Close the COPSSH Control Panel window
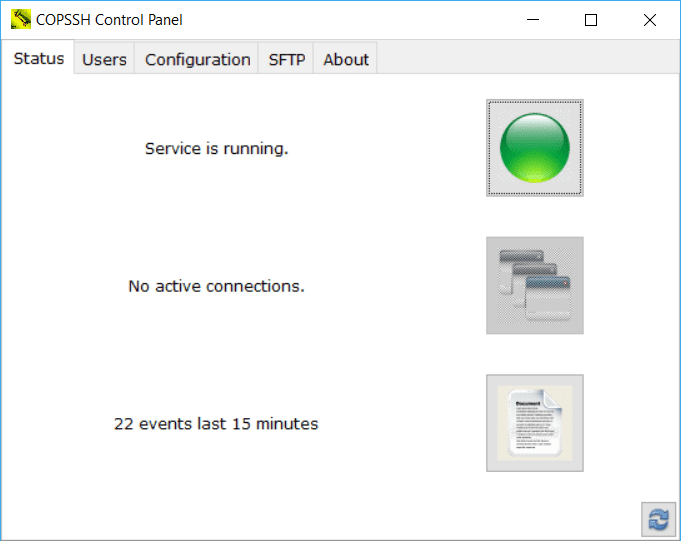This screenshot has width=681, height=541. pyautogui.click(x=650, y=20)
